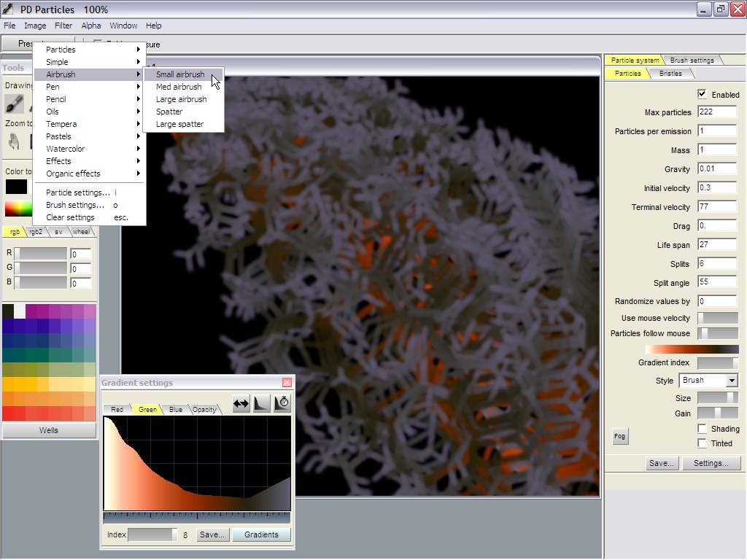
Task: Close the Gradient settings panel
Action: coord(287,383)
